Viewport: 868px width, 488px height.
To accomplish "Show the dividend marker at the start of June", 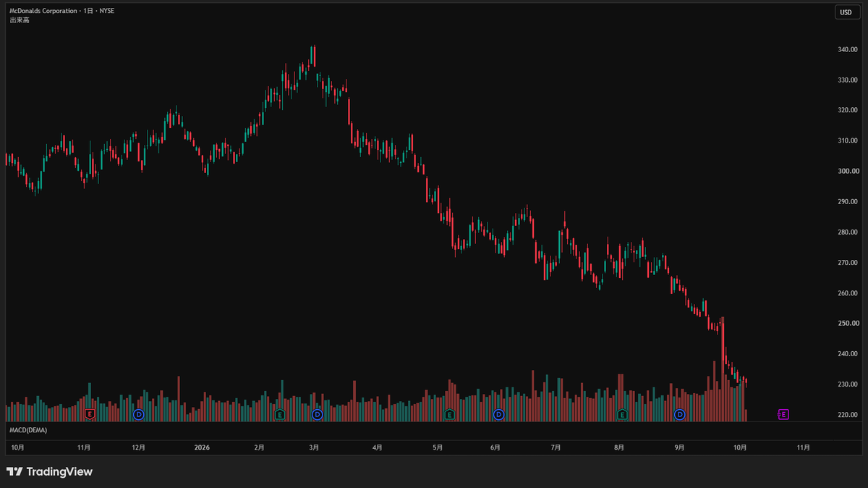I will [498, 414].
